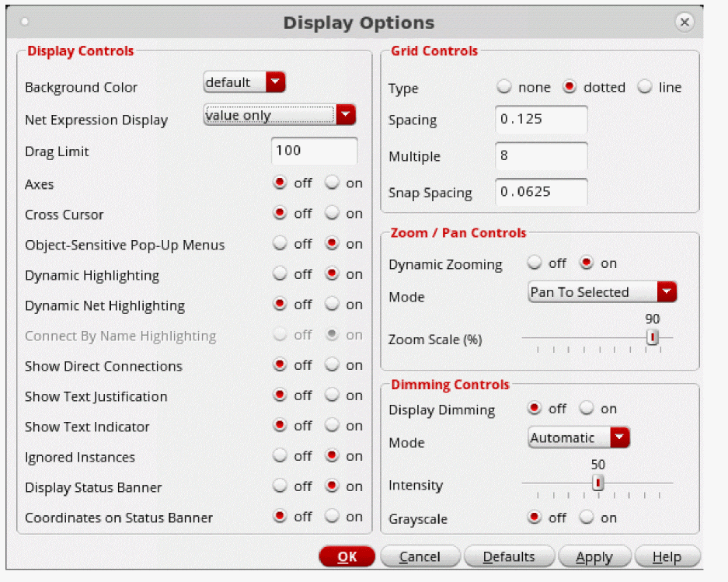Click the Apply button

pos(594,556)
